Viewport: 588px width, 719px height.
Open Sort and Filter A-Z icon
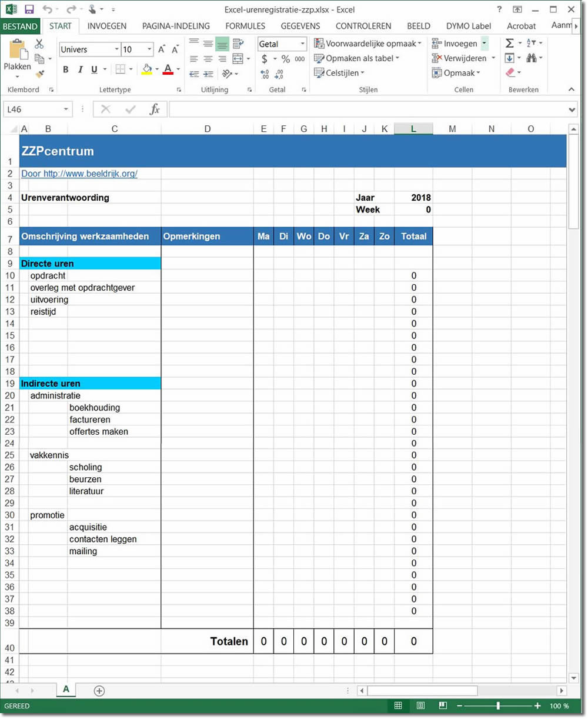coord(531,44)
